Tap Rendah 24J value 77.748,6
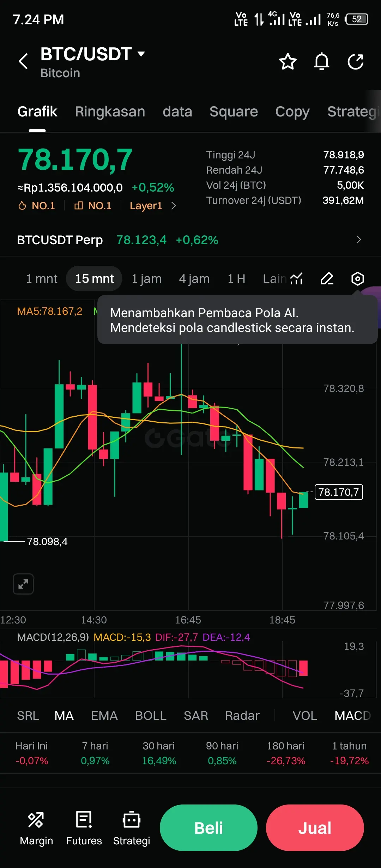Screen dimensions: 381x868 point(344,170)
